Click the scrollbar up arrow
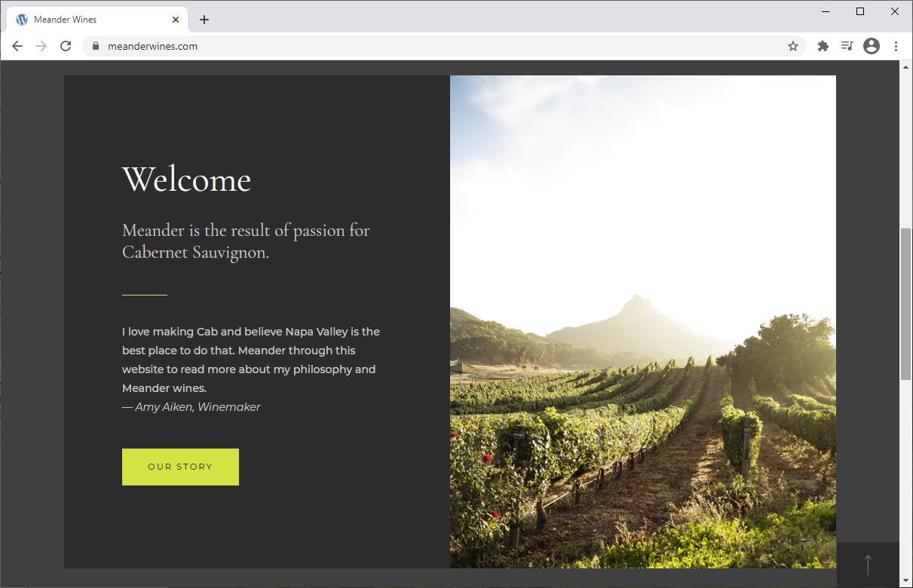This screenshot has height=588, width=913. point(905,66)
